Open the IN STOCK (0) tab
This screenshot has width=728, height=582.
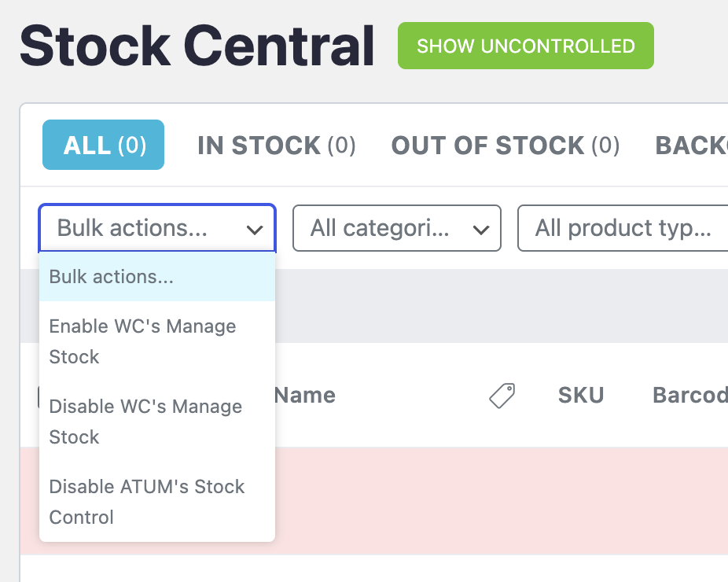(x=276, y=145)
